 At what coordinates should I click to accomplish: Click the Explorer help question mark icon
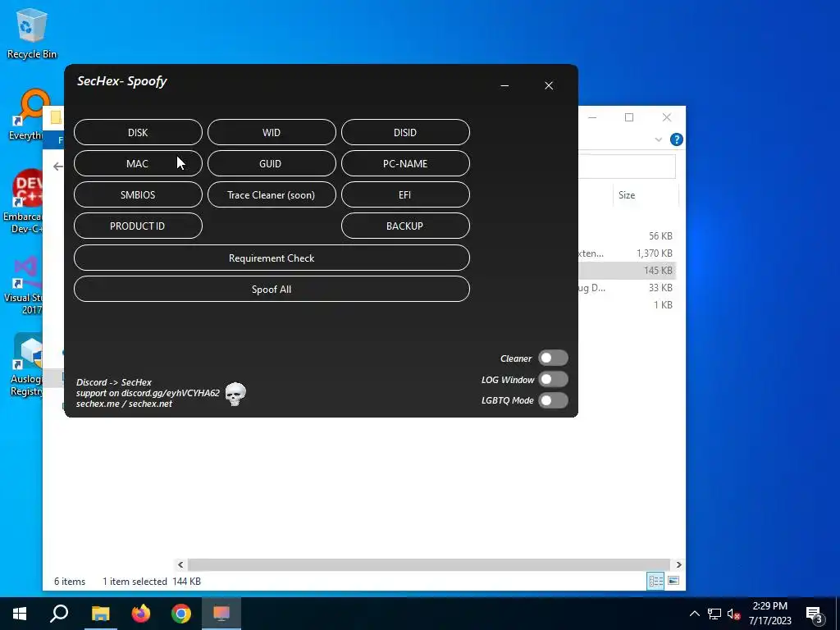click(677, 139)
